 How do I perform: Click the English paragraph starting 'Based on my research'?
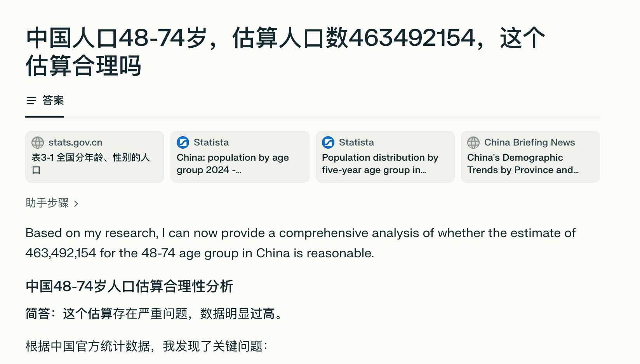[x=300, y=243]
